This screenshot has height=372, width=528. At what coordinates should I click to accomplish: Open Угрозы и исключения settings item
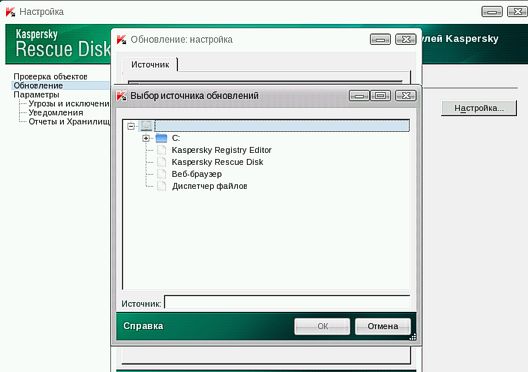point(69,104)
